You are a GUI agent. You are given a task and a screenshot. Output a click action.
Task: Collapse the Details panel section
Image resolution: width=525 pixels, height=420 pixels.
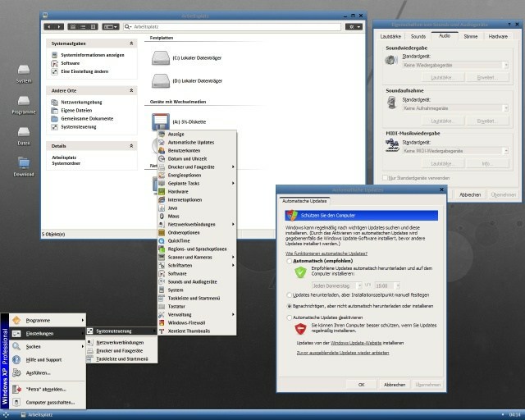[131, 146]
